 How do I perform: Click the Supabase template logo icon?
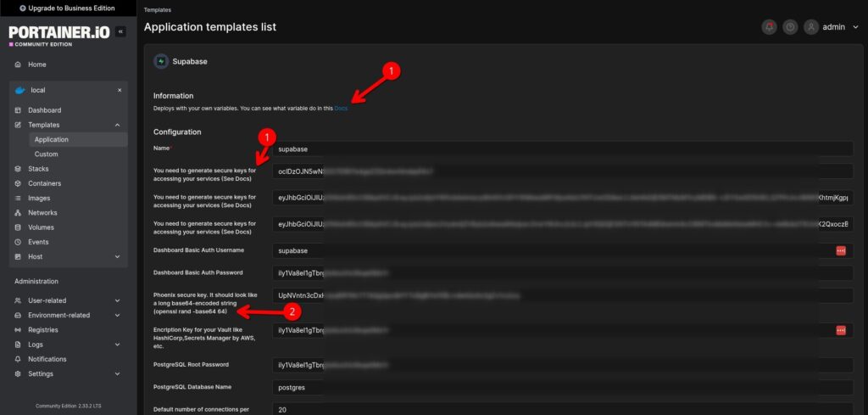coord(161,61)
